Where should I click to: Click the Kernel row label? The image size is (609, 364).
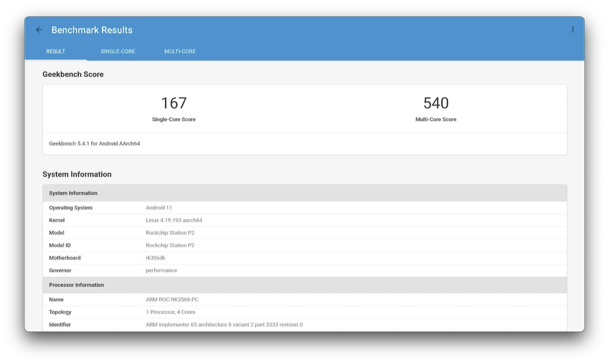coord(57,220)
